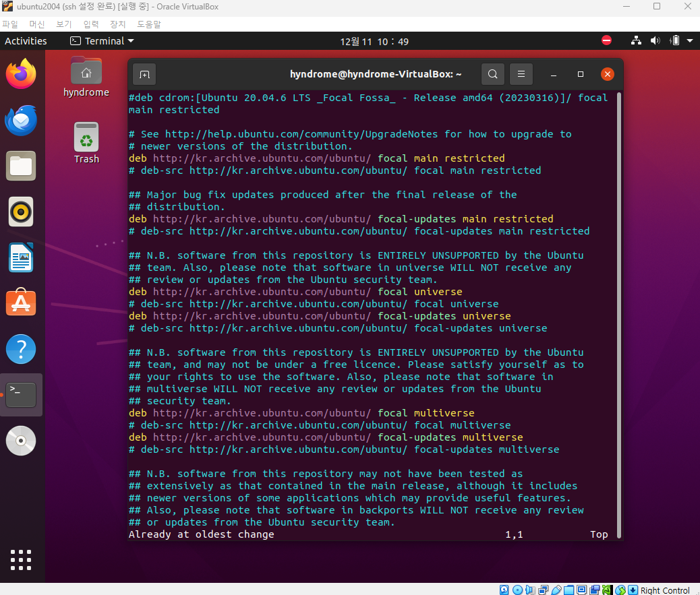Viewport: 700px width, 595px height.
Task: Click VirtualBox keyboard capture arrow indicator
Action: point(633,590)
